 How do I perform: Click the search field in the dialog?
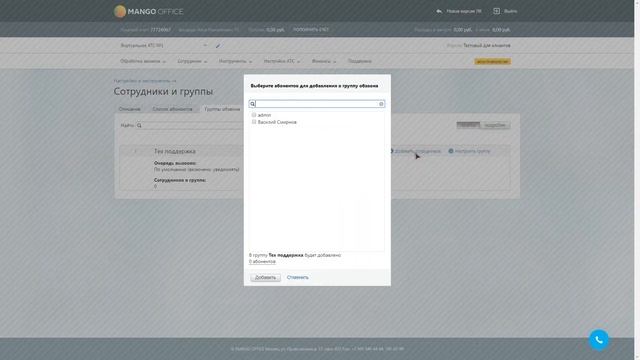pyautogui.click(x=317, y=104)
